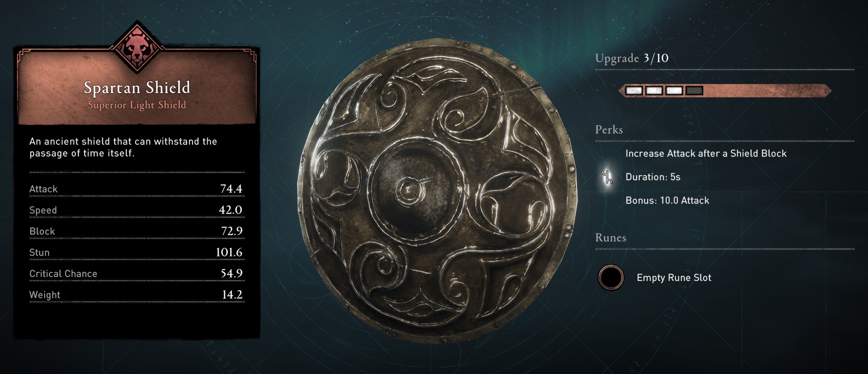Click the second filled upgrade pip
Viewport: 868px width, 374px height.
[x=654, y=91]
